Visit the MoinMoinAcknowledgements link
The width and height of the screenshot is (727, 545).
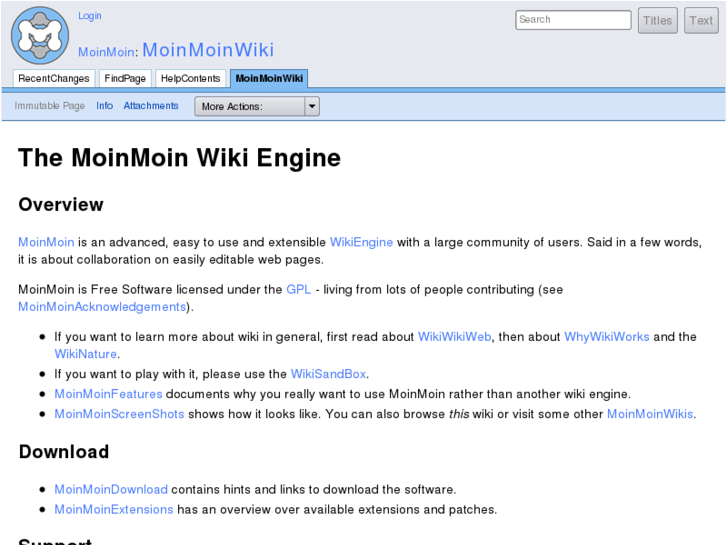pos(102,307)
